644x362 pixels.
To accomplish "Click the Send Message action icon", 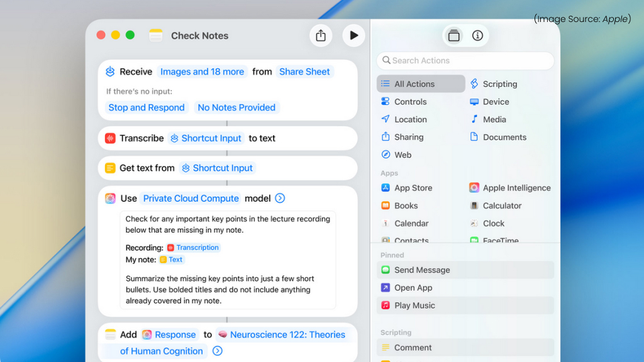I will click(x=386, y=270).
